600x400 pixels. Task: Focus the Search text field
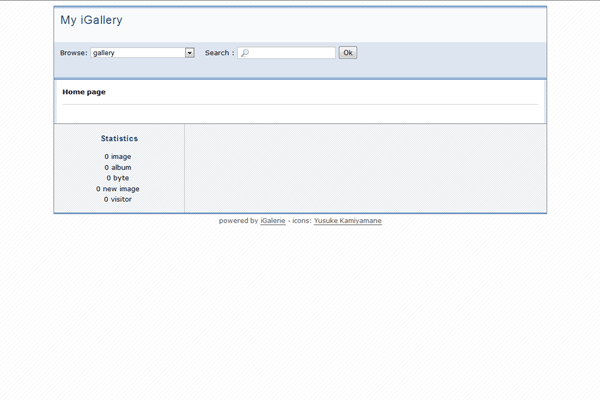click(x=291, y=53)
